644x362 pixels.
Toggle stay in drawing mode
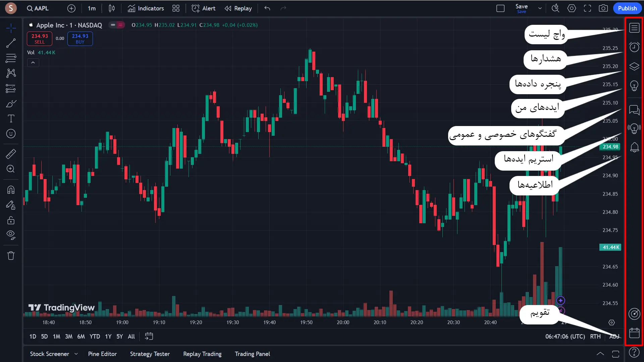point(11,205)
